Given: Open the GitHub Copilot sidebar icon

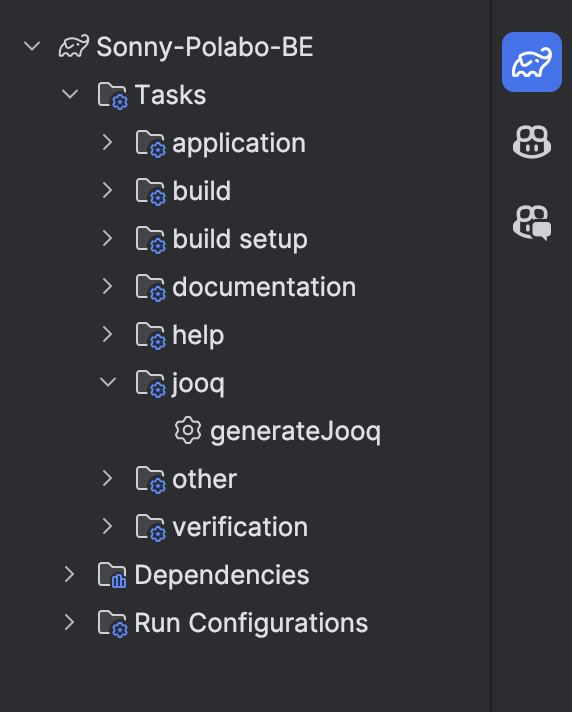Looking at the screenshot, I should pyautogui.click(x=532, y=142).
